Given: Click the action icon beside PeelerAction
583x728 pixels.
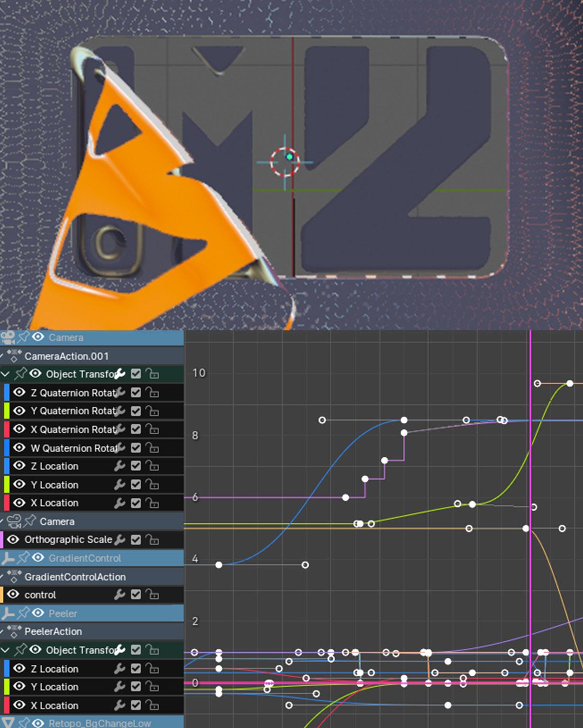Looking at the screenshot, I should [14, 631].
